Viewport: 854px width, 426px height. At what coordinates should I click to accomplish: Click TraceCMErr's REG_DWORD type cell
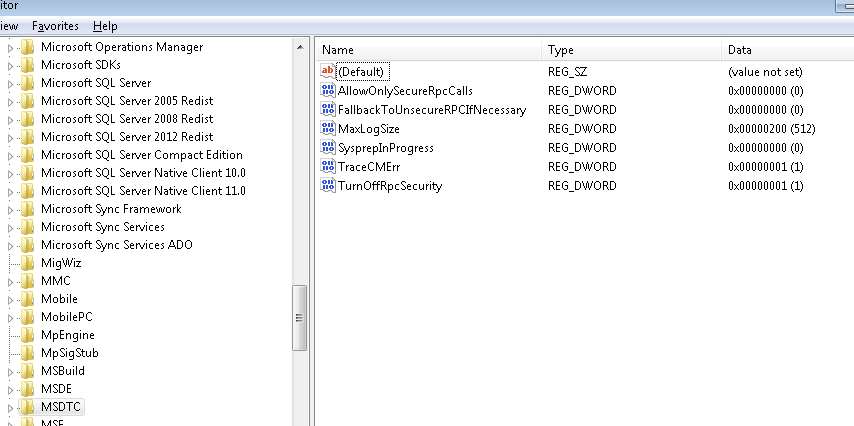(582, 166)
